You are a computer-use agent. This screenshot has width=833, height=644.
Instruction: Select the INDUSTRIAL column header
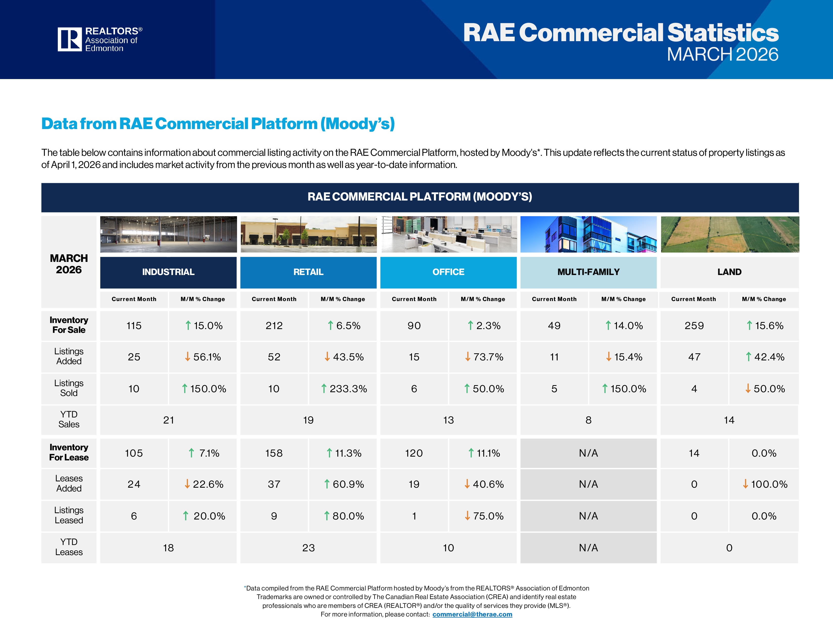click(x=168, y=273)
